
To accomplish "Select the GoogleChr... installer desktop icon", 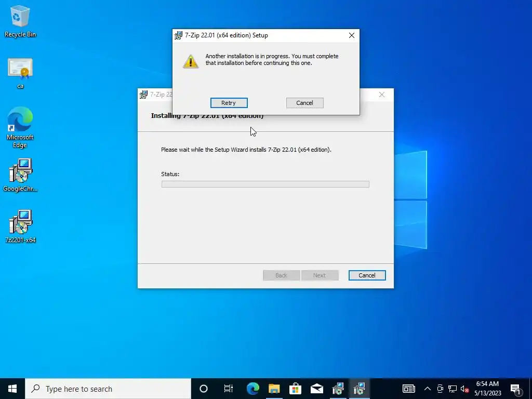I will [x=20, y=176].
